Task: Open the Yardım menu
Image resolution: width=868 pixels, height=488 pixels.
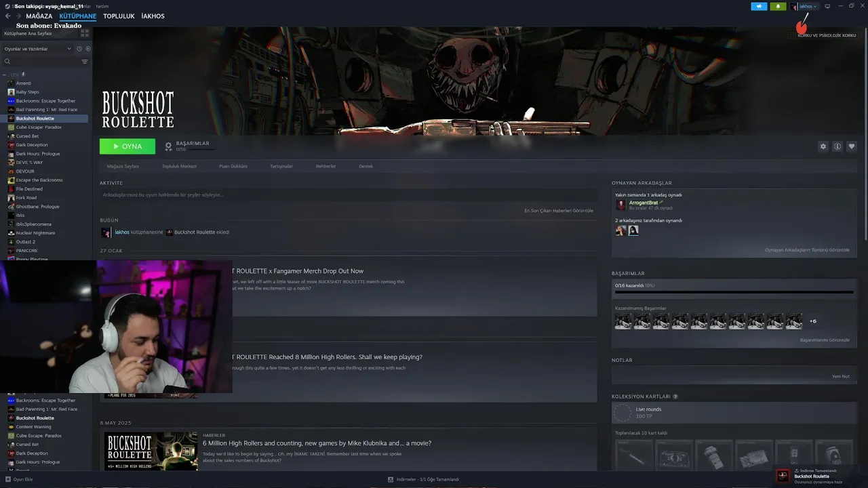Action: [102, 6]
